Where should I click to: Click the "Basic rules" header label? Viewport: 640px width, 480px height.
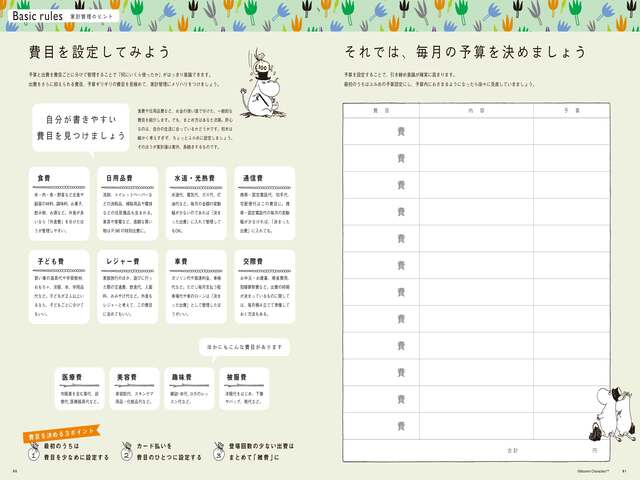38,16
